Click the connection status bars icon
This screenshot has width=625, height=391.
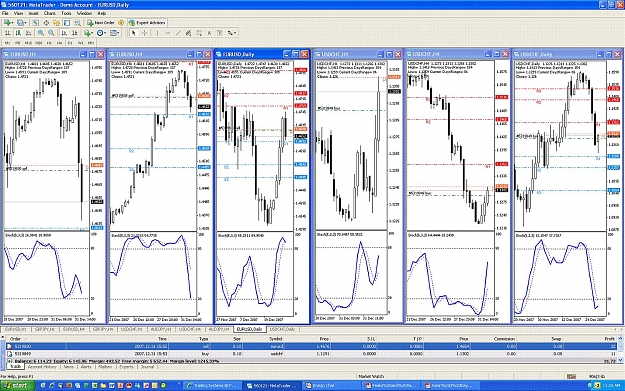571,376
